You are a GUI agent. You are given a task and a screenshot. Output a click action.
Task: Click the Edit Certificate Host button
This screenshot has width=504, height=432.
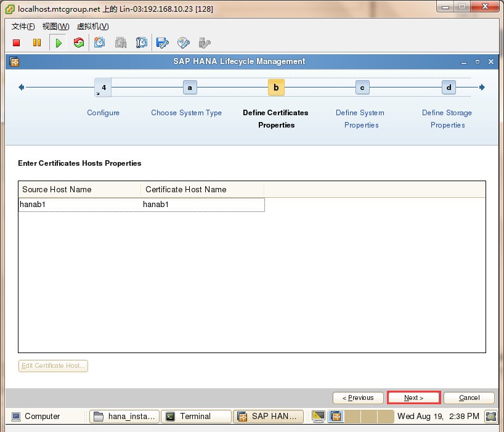click(x=53, y=366)
